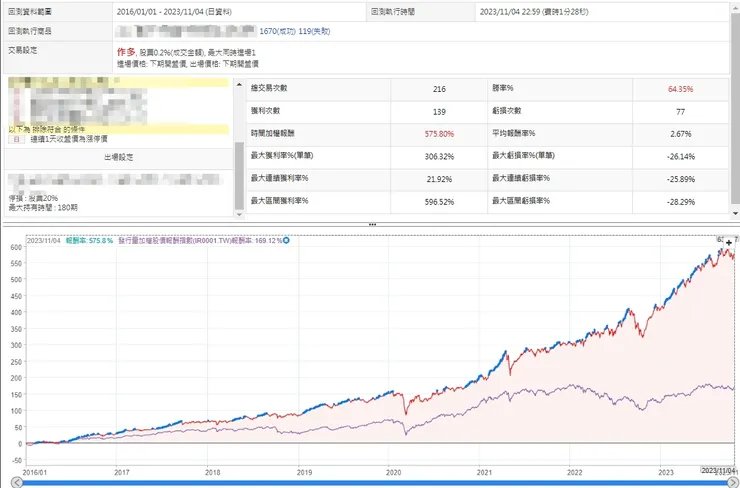Click the max single loss value -26.14%
This screenshot has height=488, width=740.
point(680,157)
